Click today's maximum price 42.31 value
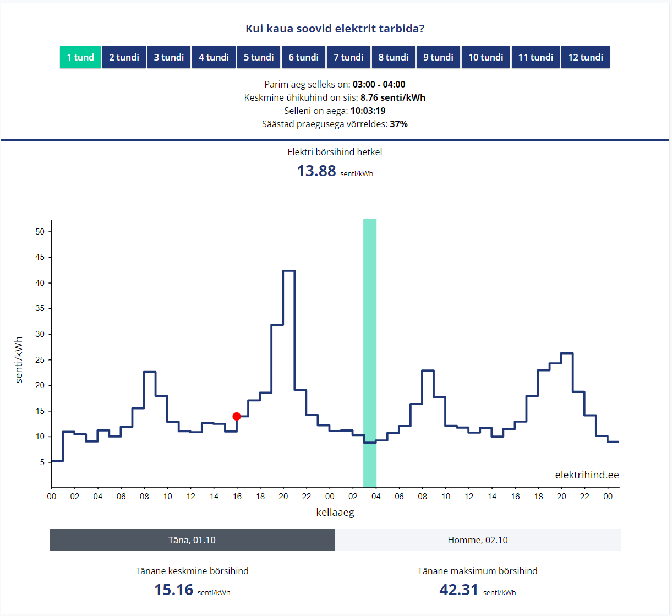 pyautogui.click(x=458, y=590)
